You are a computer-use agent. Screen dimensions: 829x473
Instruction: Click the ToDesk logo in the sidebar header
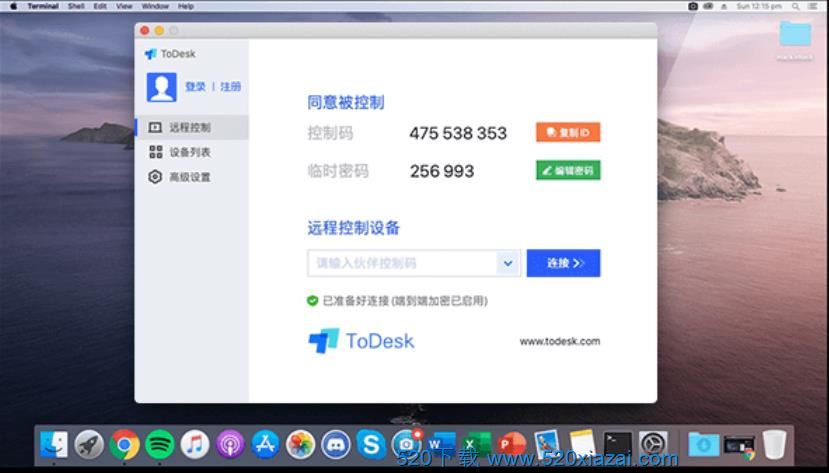point(170,54)
